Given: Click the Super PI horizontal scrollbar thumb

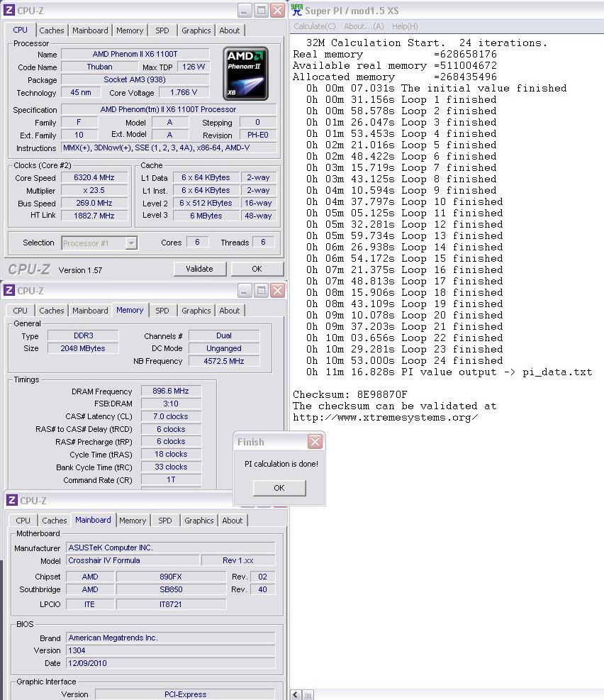Looking at the screenshot, I should point(308,694).
